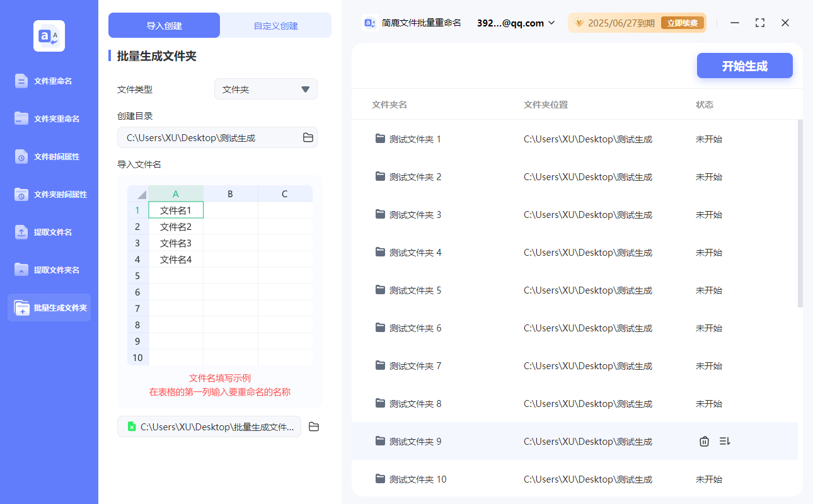Delete 测试文件夹 9 using the trash icon
The image size is (813, 504).
[x=704, y=441]
